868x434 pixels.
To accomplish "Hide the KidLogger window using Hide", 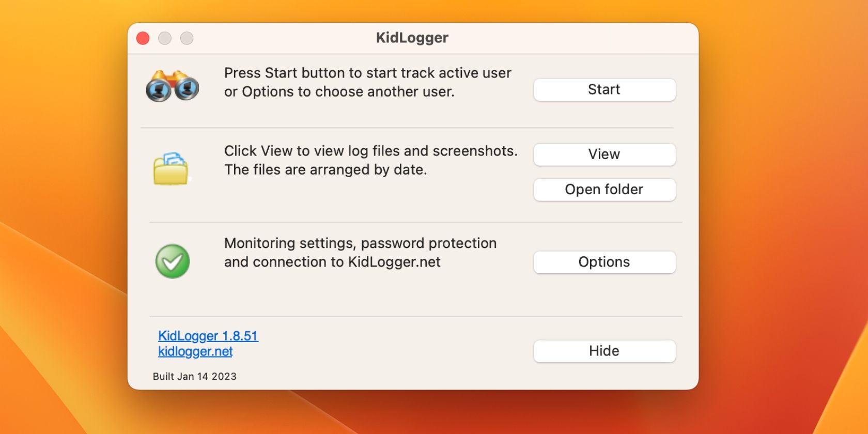I will [604, 351].
